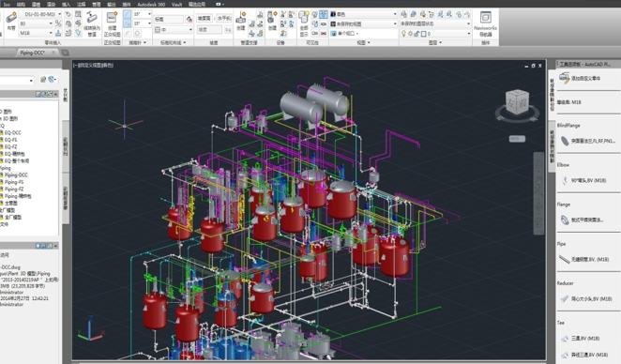Expand the unsaved layer state dropdown
This screenshot has height=364, width=621.
point(468,23)
